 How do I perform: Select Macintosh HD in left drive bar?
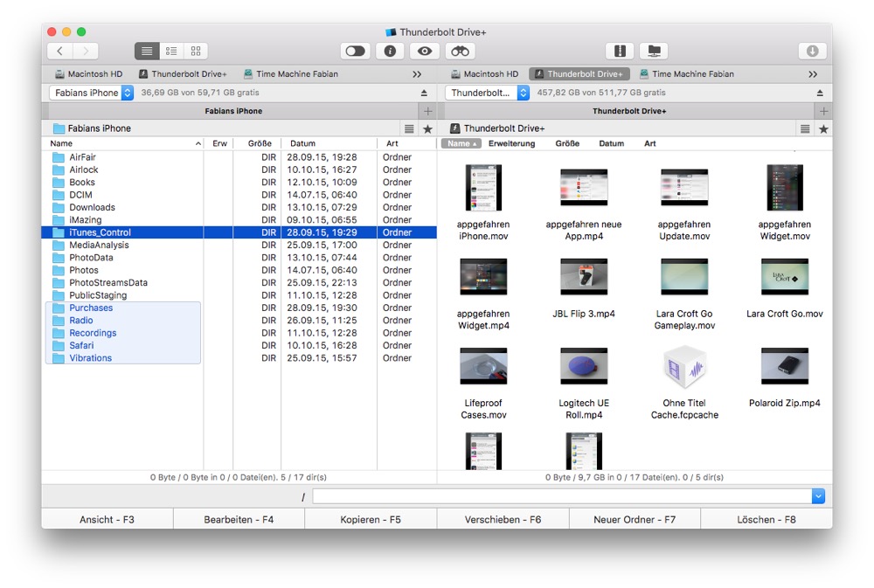point(88,74)
